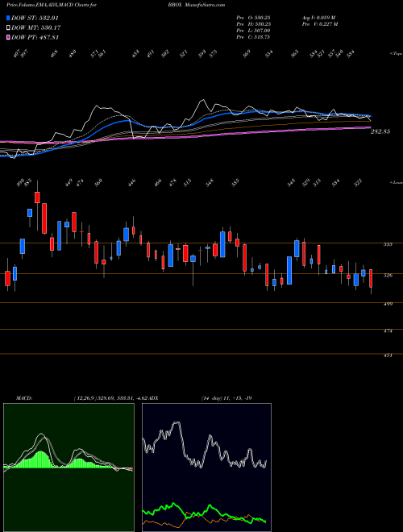
Task: Click the chart title 'Price,Volume,EMA,ADX,MACD Charts for'
Action: pos(52,5)
